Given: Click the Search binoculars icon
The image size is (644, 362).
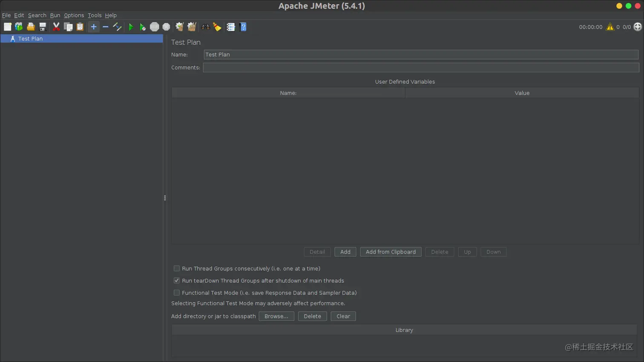Looking at the screenshot, I should [x=205, y=27].
